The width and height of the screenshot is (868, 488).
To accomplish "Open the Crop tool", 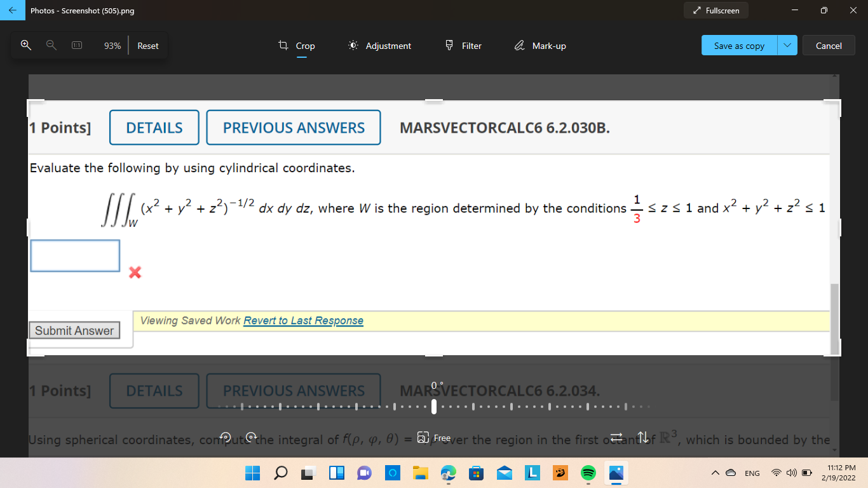I will coord(298,45).
